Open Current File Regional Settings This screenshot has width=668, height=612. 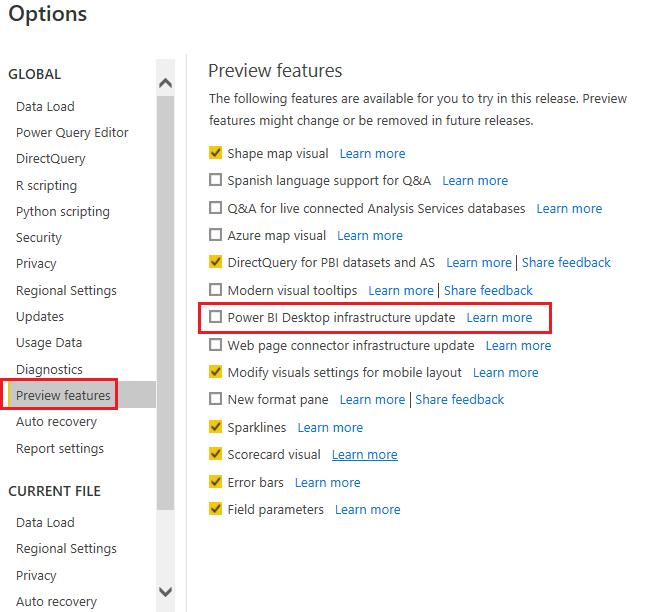coord(66,549)
